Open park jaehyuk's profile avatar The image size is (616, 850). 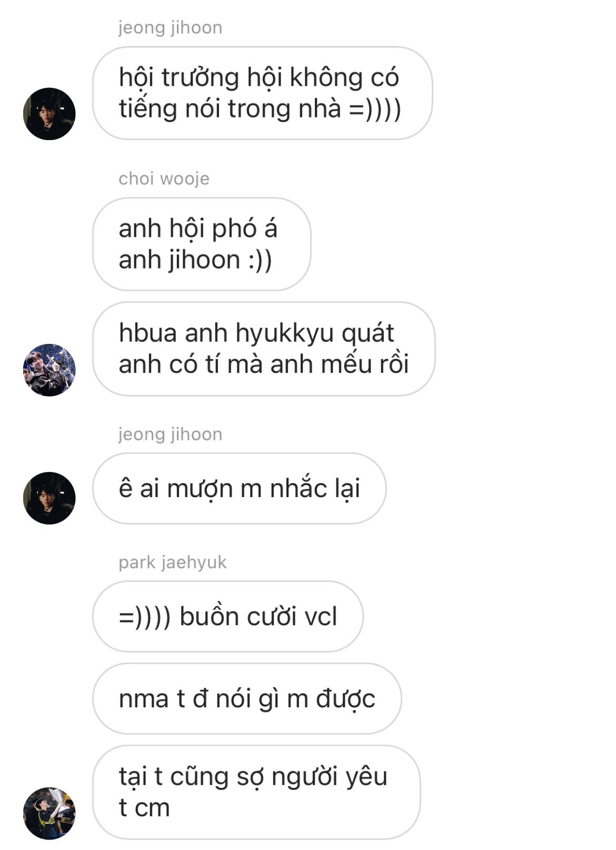[49, 813]
